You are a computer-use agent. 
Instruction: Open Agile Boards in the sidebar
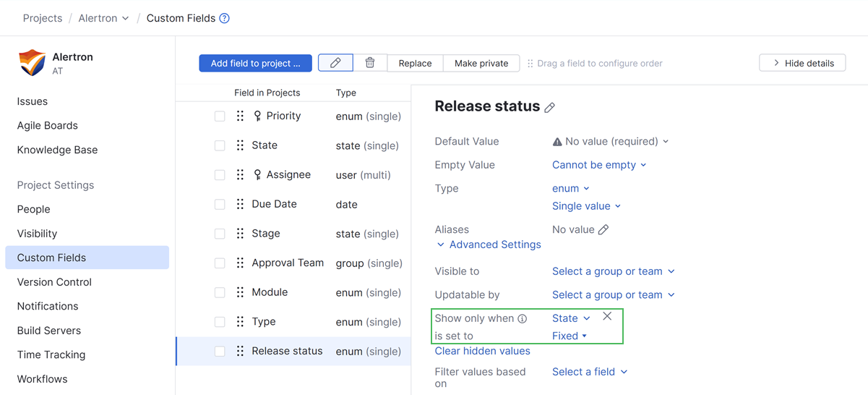[47, 125]
